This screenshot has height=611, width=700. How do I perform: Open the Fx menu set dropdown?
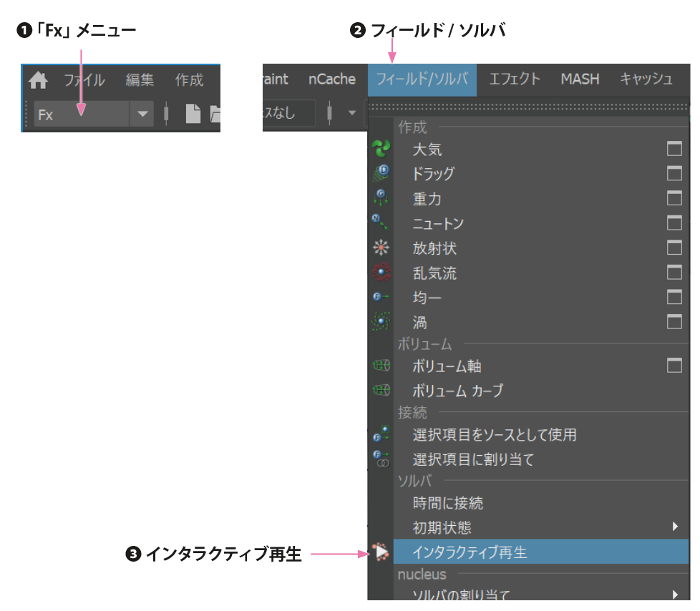tap(143, 113)
